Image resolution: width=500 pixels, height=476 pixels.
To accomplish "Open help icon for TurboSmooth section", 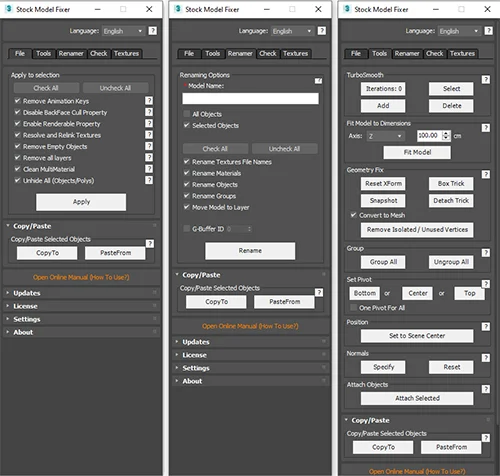I will tap(486, 79).
